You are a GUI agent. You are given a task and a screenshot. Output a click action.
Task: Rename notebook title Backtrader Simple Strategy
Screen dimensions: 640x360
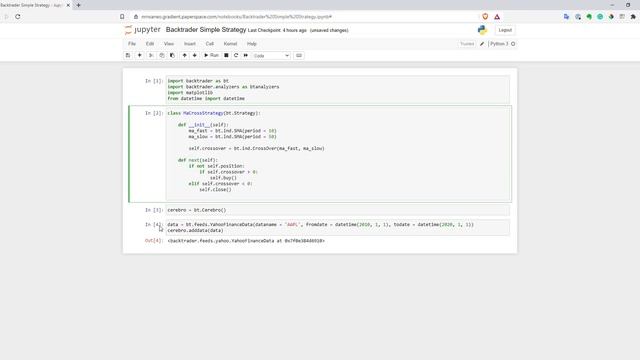pyautogui.click(x=206, y=30)
